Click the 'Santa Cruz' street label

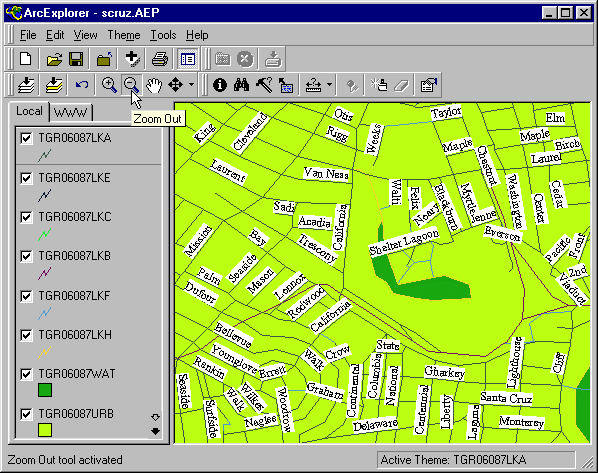click(506, 398)
